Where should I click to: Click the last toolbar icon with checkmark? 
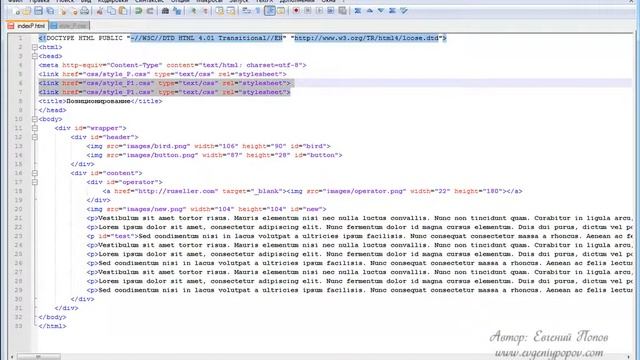pos(404,11)
